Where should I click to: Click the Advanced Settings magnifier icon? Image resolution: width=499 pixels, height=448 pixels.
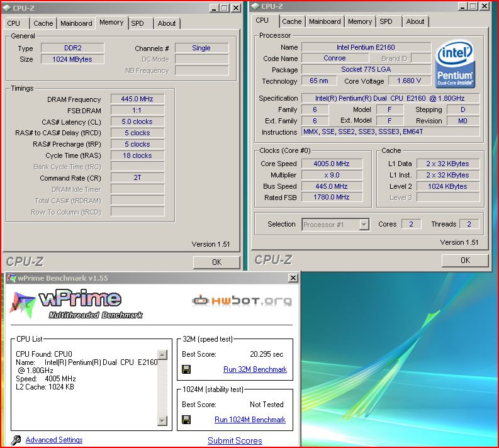tap(16, 440)
